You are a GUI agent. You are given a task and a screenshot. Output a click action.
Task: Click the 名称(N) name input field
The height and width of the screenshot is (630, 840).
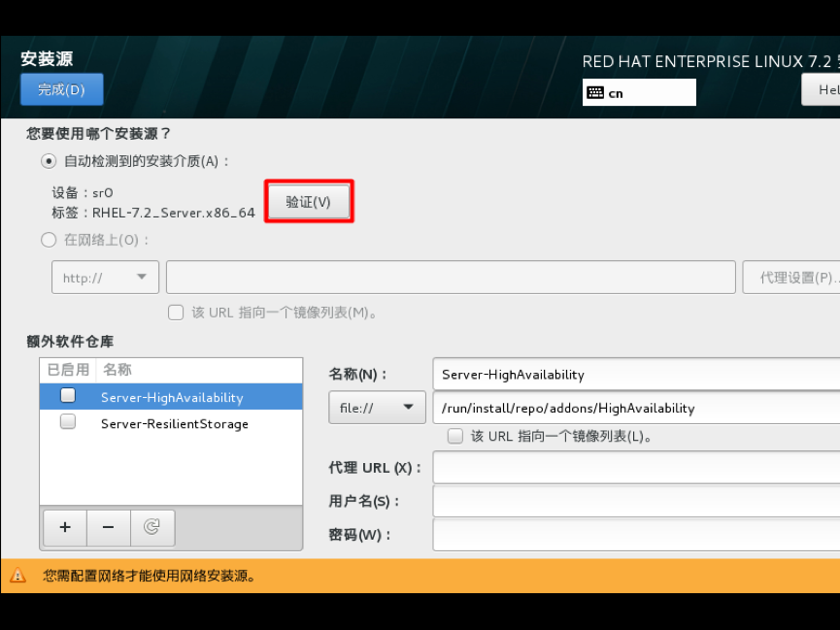click(x=636, y=374)
